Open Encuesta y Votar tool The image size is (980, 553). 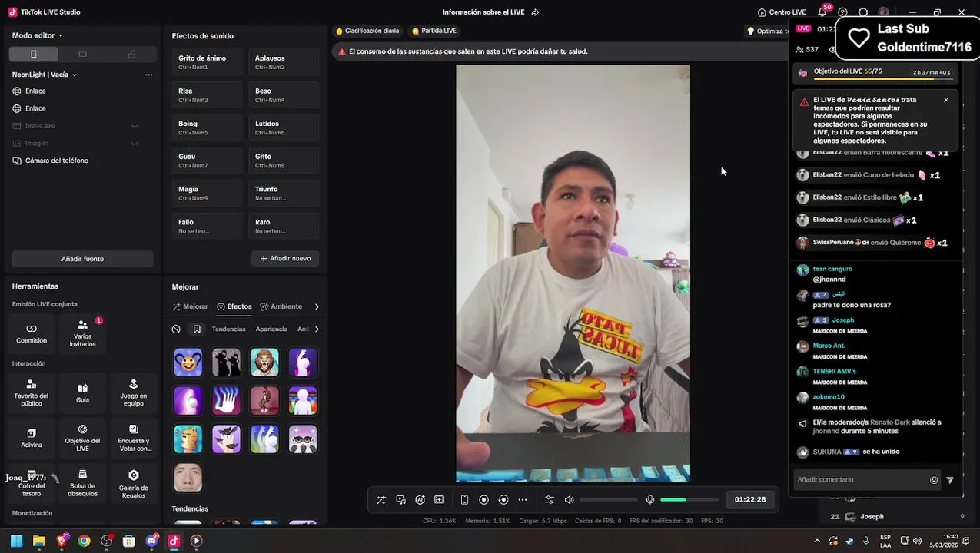134,438
